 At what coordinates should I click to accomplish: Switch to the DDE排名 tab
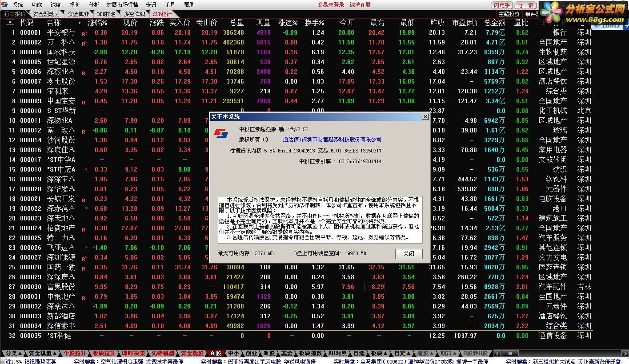point(106,14)
